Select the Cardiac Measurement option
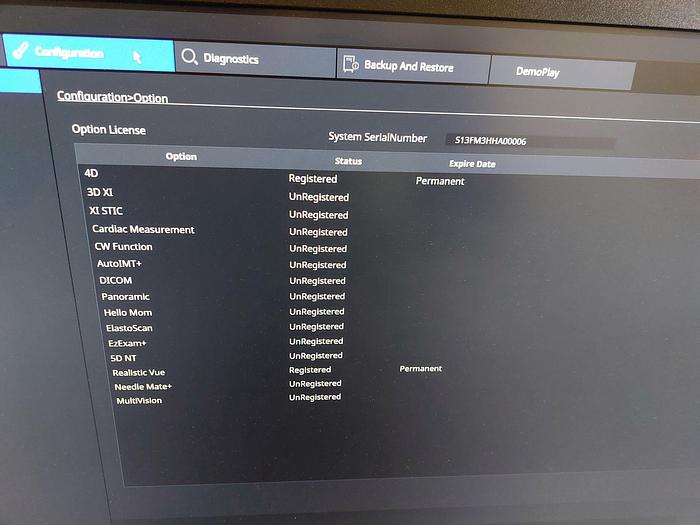Screen dimensions: 700x525 143,230
